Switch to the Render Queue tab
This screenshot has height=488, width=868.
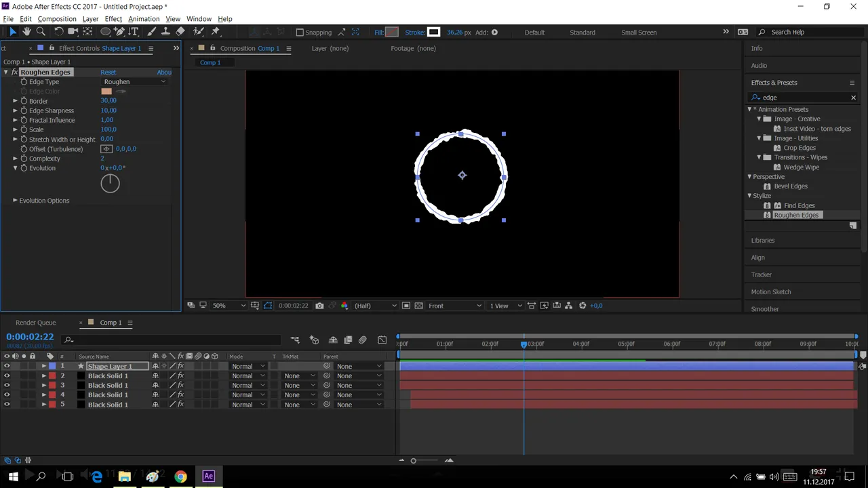(x=36, y=323)
